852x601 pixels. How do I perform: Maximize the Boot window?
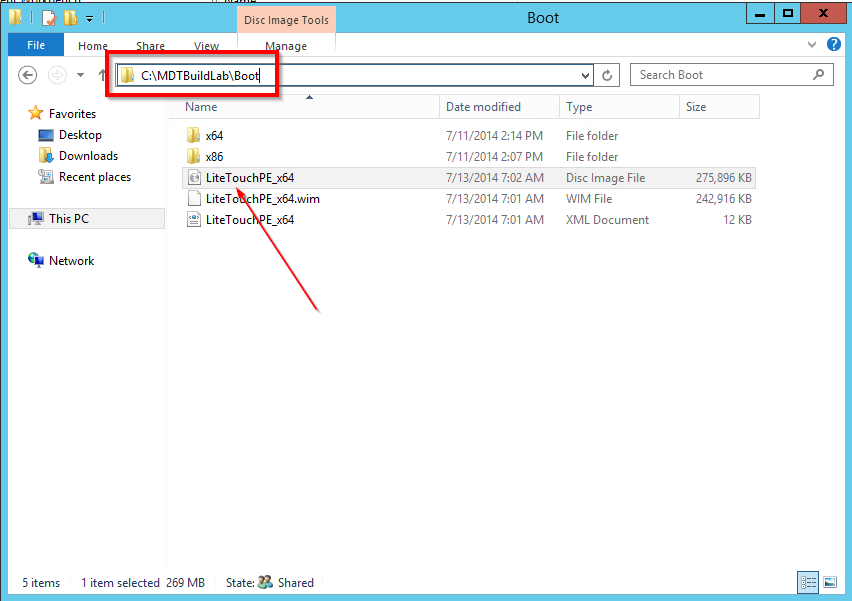pyautogui.click(x=788, y=13)
